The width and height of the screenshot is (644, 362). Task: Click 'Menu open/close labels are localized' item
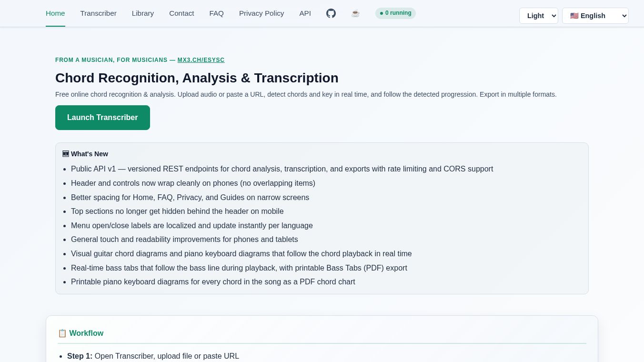click(192, 226)
